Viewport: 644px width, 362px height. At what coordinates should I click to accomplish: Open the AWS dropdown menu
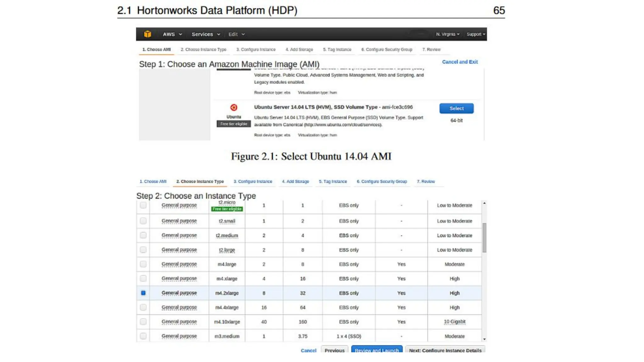coord(172,34)
